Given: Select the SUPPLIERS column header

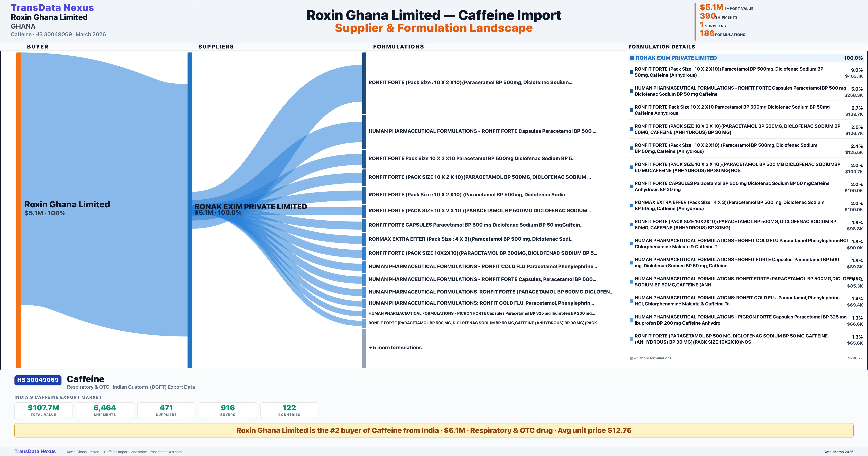Looking at the screenshot, I should [x=216, y=47].
